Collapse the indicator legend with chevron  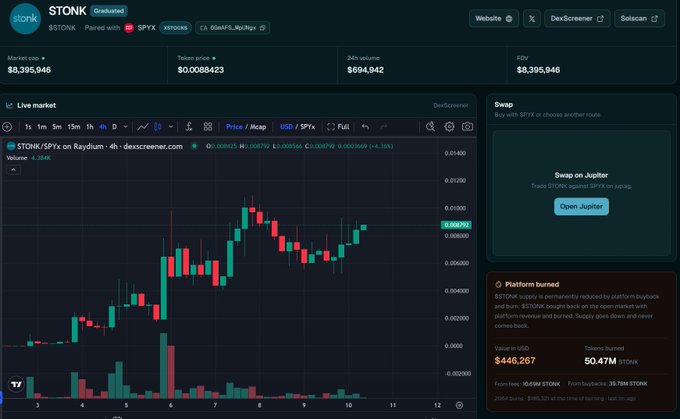(x=13, y=170)
